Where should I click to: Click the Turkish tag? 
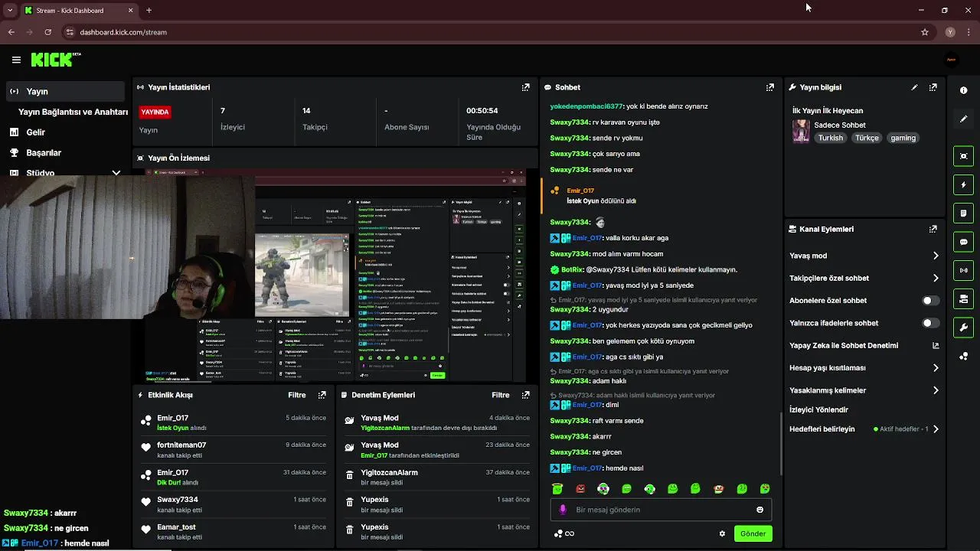(830, 138)
